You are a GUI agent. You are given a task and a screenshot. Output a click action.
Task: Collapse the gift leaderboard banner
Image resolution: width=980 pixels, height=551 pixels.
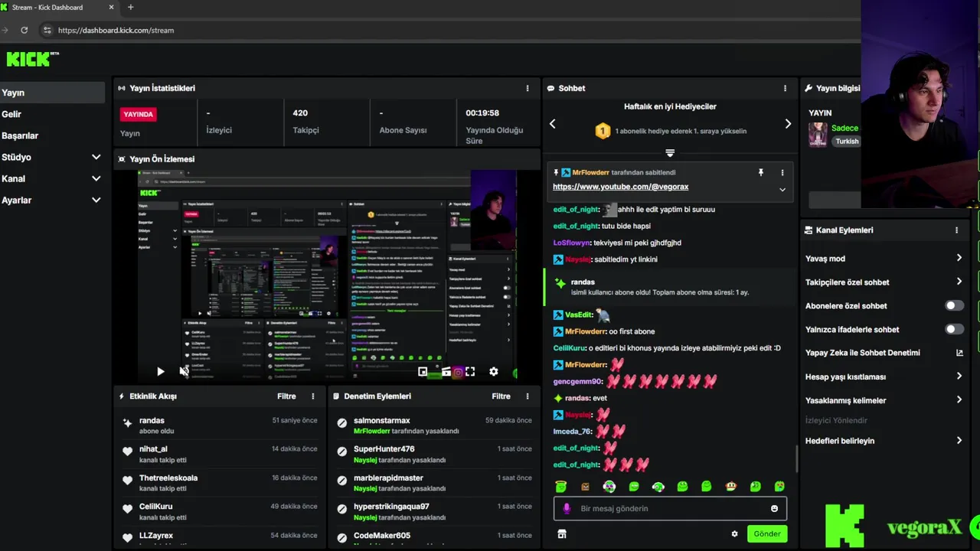pos(670,153)
